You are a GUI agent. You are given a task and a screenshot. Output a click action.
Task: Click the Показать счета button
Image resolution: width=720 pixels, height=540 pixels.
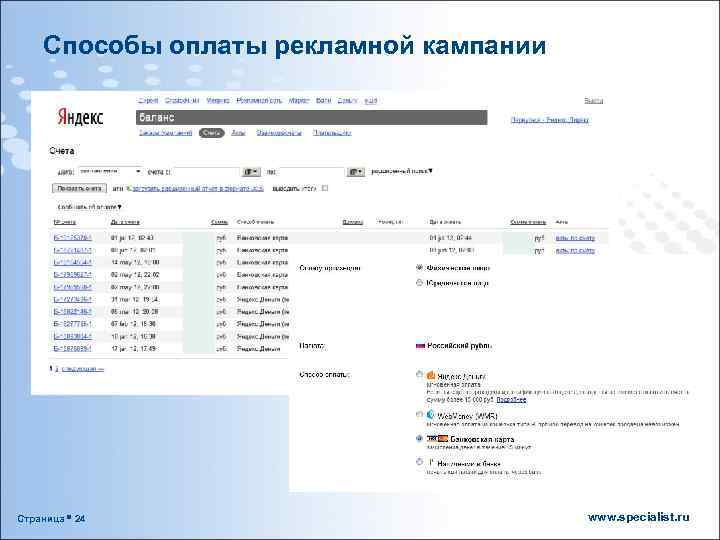point(79,188)
